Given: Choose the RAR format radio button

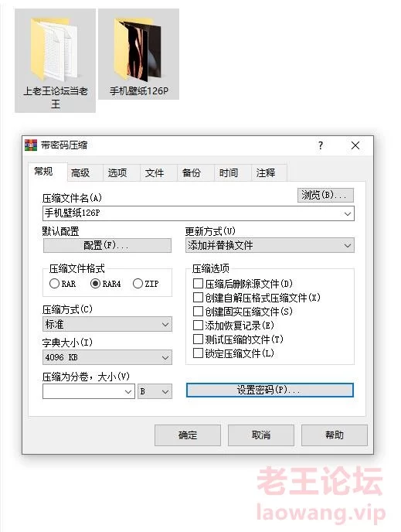Looking at the screenshot, I should pyautogui.click(x=54, y=283).
